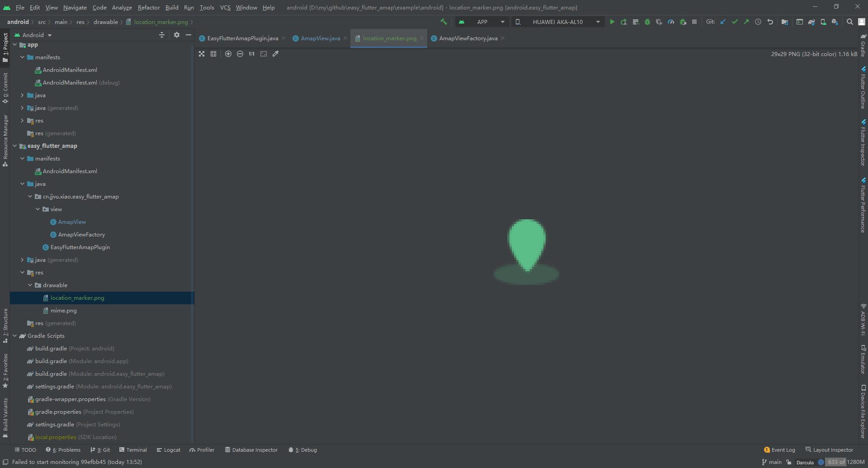Viewport: 868px width, 468px height.
Task: Collapse the easy_flutter_amap module node
Action: tap(15, 146)
